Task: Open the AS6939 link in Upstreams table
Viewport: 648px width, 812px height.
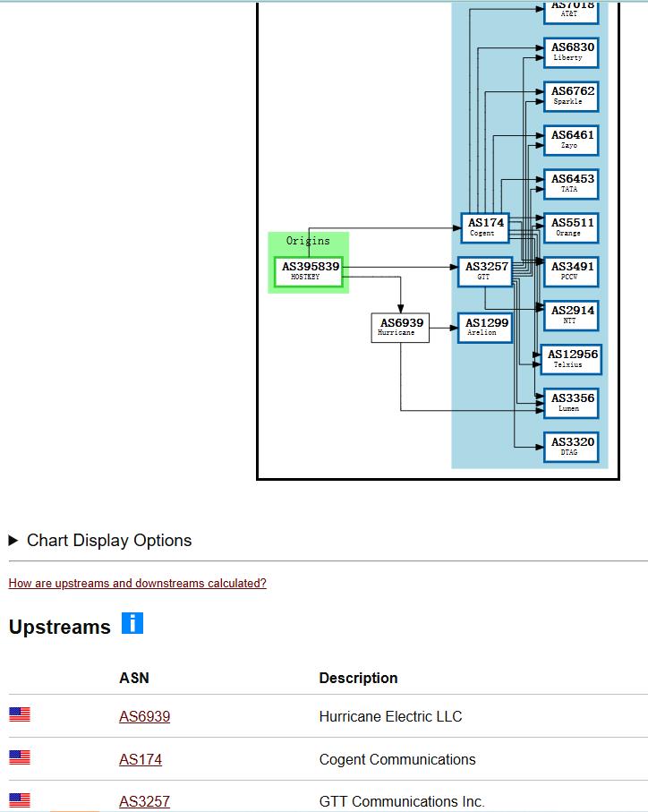Action: 144,716
